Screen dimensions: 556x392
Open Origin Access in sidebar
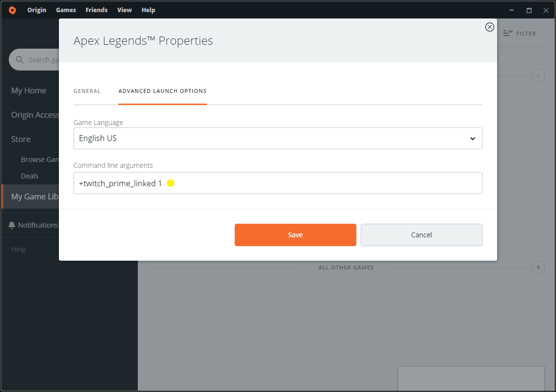[35, 115]
